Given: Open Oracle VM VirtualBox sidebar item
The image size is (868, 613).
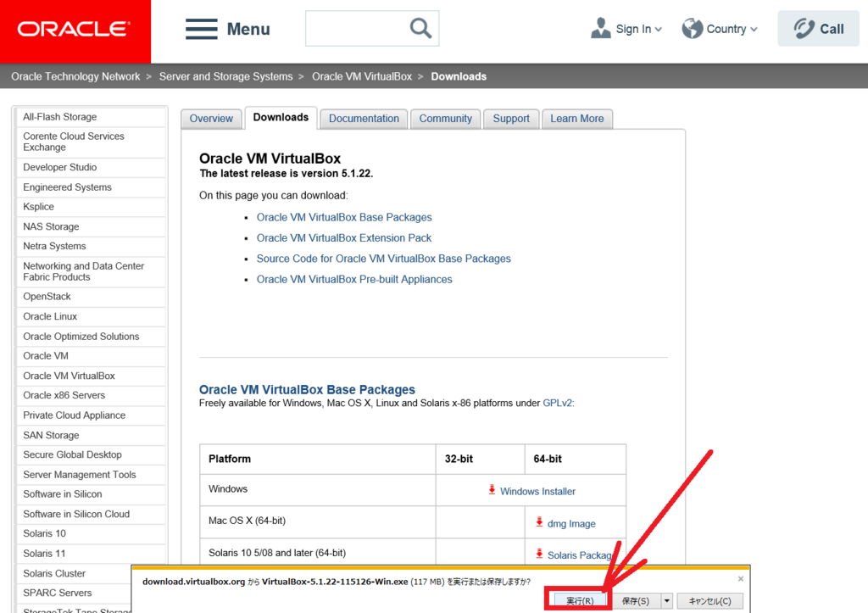Looking at the screenshot, I should click(x=69, y=376).
